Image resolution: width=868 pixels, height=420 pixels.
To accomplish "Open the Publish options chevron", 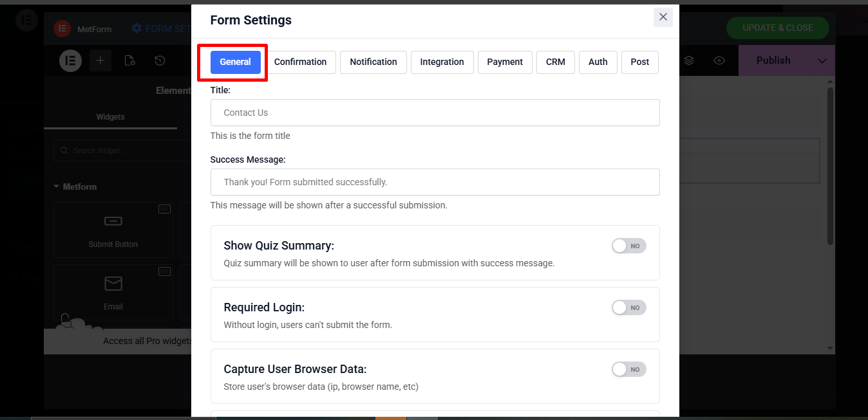I will pyautogui.click(x=821, y=60).
